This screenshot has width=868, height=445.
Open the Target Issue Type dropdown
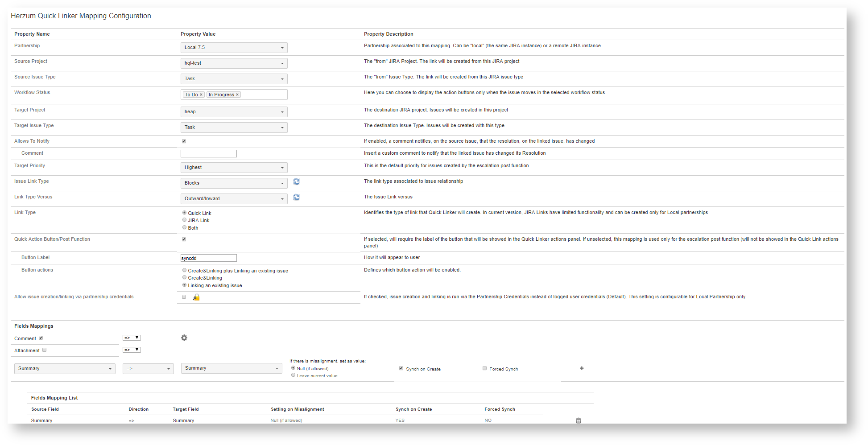pos(234,128)
